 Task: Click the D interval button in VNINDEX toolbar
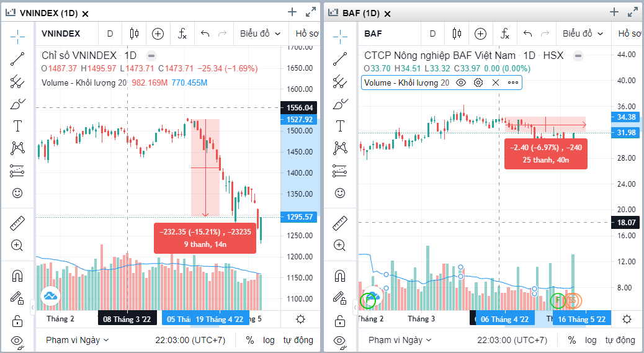(x=110, y=34)
